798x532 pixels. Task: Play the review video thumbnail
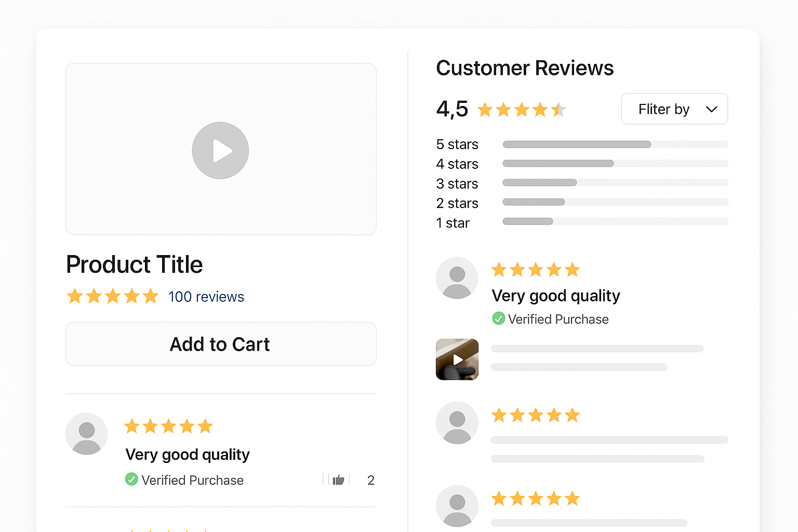point(457,360)
